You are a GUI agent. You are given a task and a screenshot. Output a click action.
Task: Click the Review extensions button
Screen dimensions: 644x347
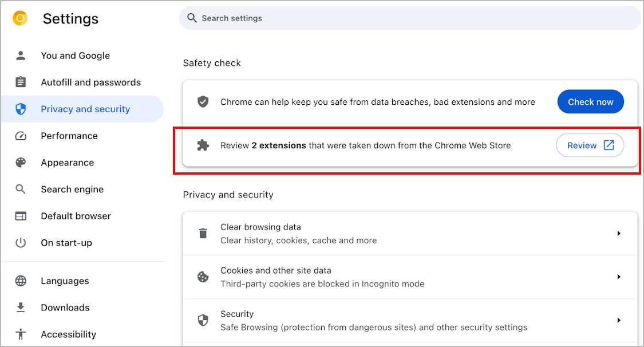[590, 145]
